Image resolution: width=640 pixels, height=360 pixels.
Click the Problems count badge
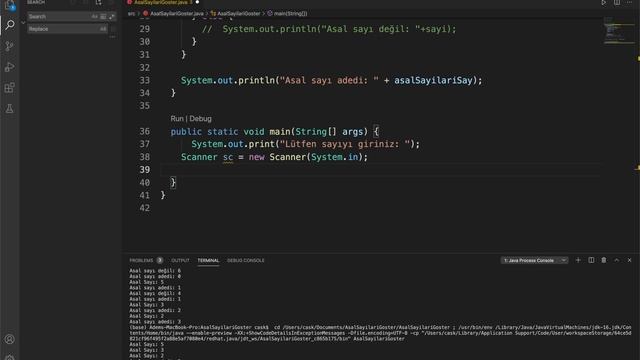(x=160, y=260)
